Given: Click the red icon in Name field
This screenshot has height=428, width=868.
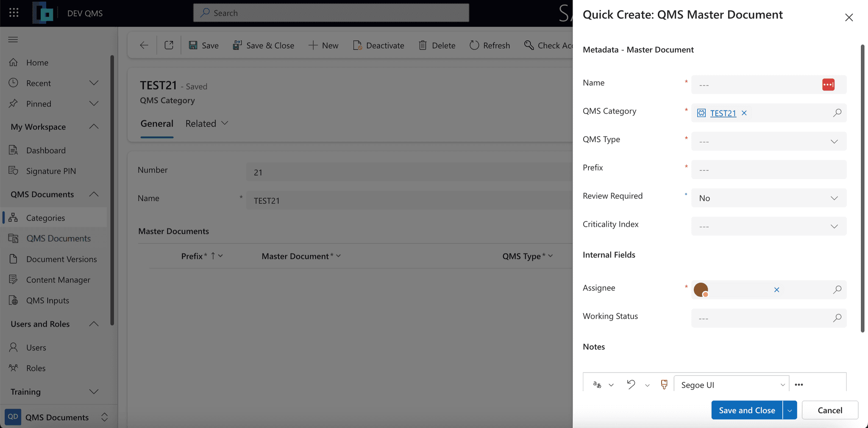Looking at the screenshot, I should (x=828, y=85).
